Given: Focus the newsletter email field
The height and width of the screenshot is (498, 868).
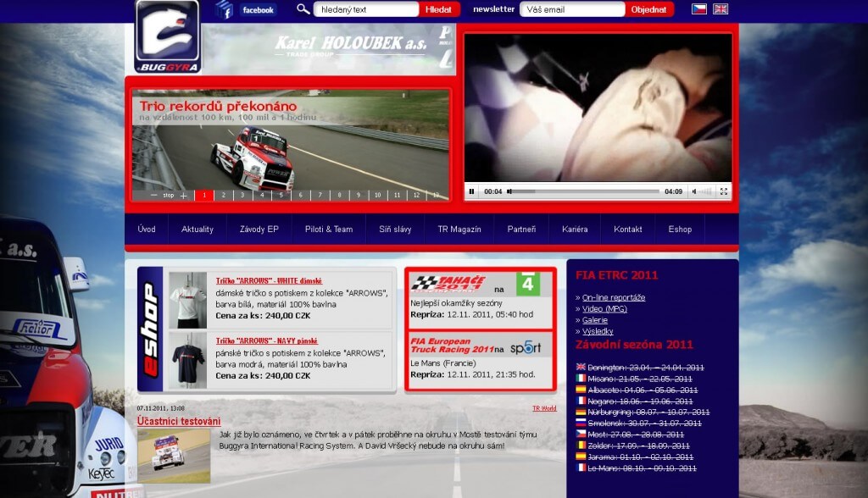Looking at the screenshot, I should [x=572, y=9].
